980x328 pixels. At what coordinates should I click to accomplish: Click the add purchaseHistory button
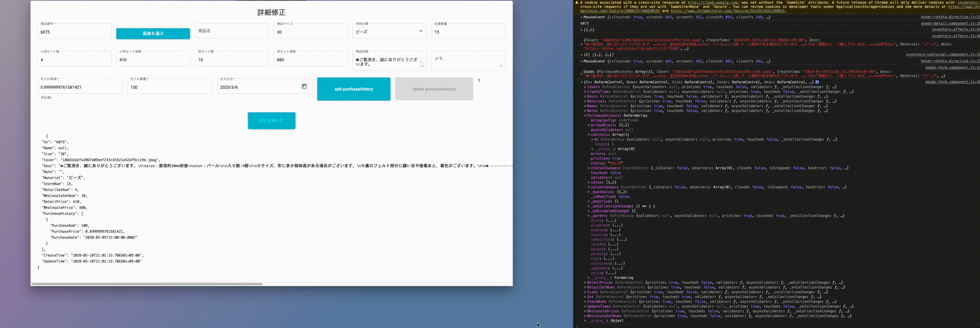tap(353, 89)
